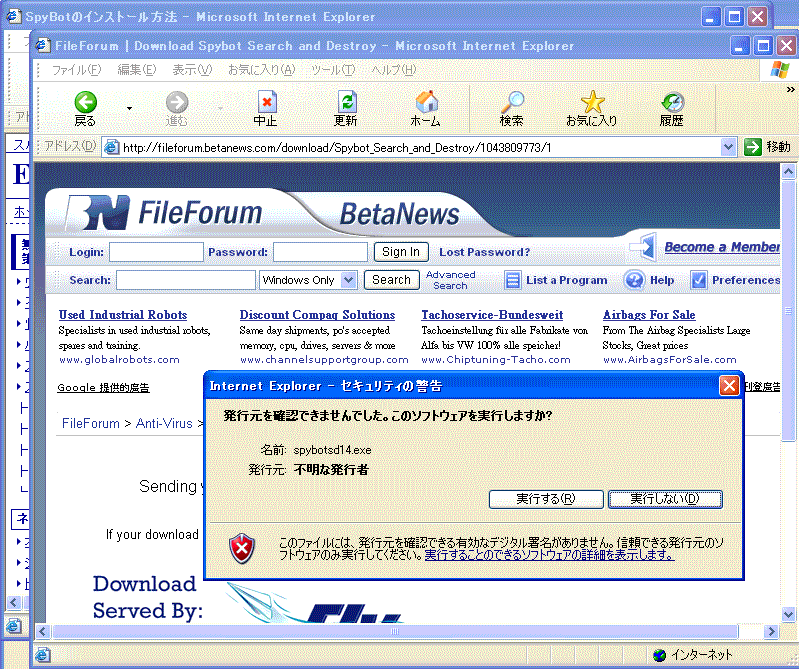Click the www.globalrobots.com link
Viewport: 799px width, 669px height.
coord(119,360)
